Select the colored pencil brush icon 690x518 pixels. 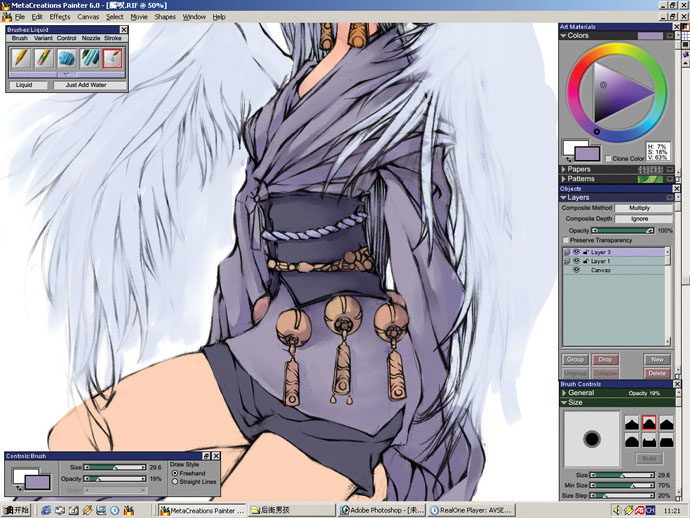[x=44, y=59]
